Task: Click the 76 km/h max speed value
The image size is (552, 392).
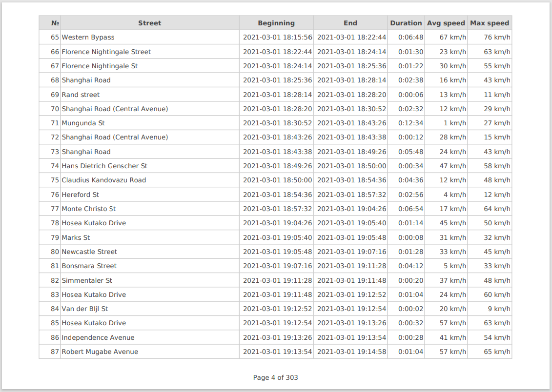Action: (x=497, y=38)
